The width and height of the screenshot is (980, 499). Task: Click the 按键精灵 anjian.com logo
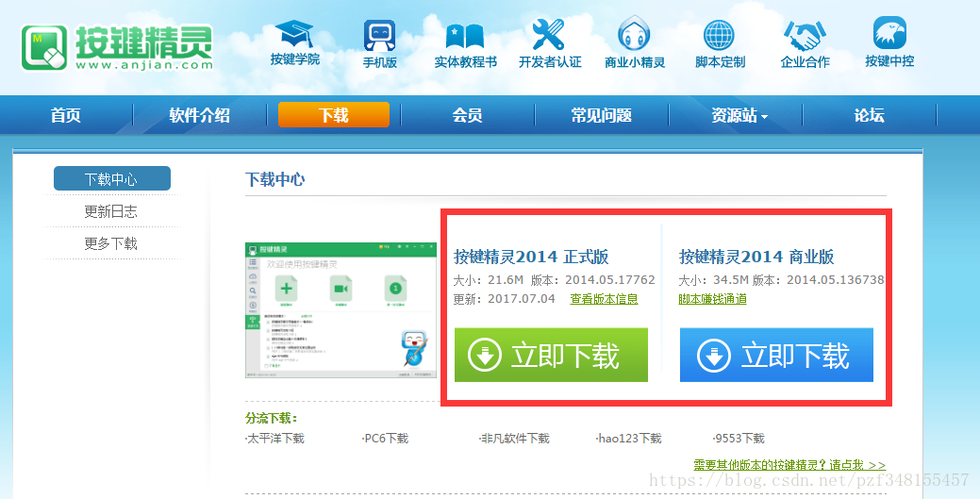point(117,47)
